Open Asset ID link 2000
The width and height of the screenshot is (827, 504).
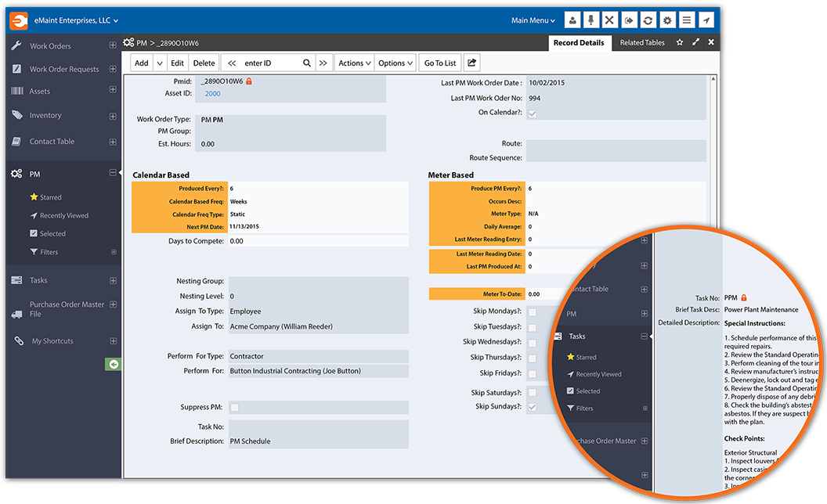[x=212, y=93]
